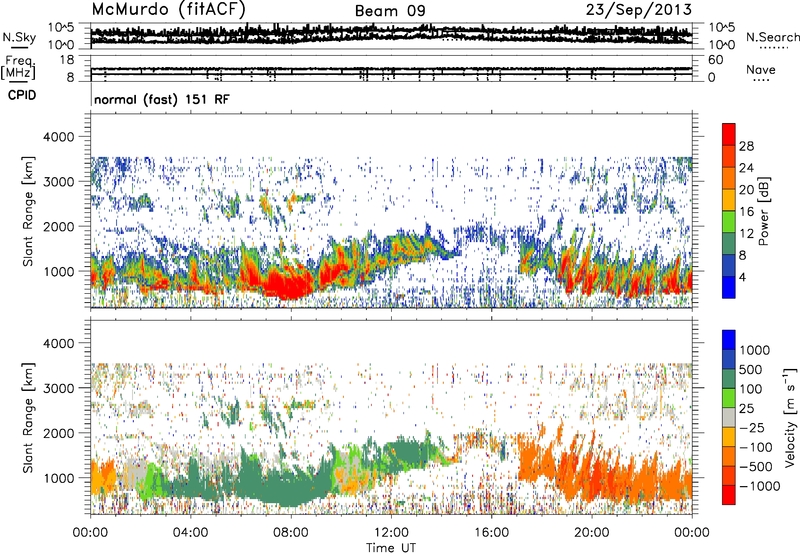Image resolution: width=800 pixels, height=554 pixels.
Task: Click the 'N.Search' legend label
Action: pos(772,37)
